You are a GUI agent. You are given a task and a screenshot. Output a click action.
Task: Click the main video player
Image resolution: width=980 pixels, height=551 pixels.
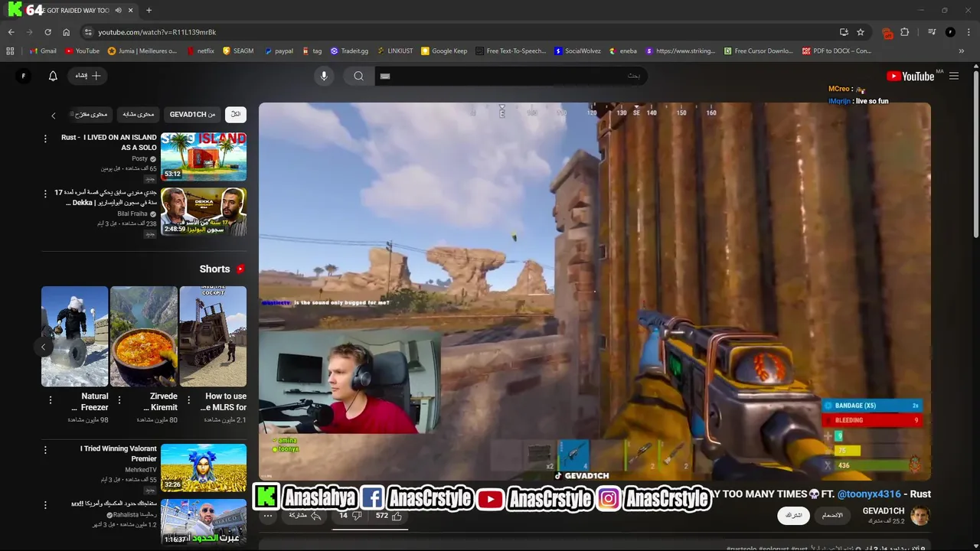(595, 292)
